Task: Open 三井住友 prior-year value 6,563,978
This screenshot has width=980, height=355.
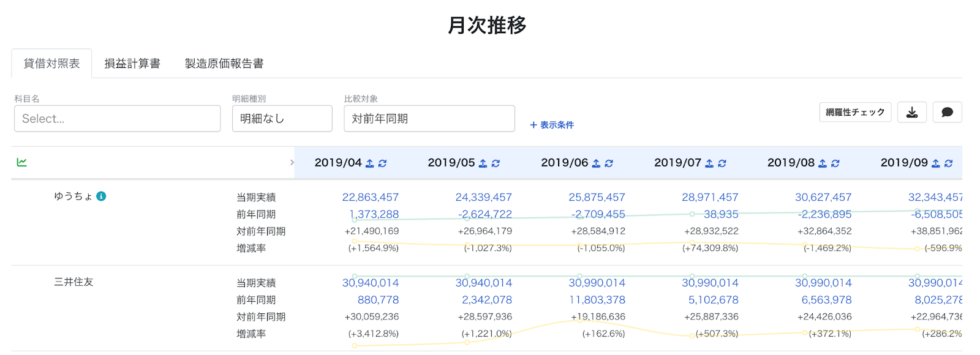Action: coord(827,300)
